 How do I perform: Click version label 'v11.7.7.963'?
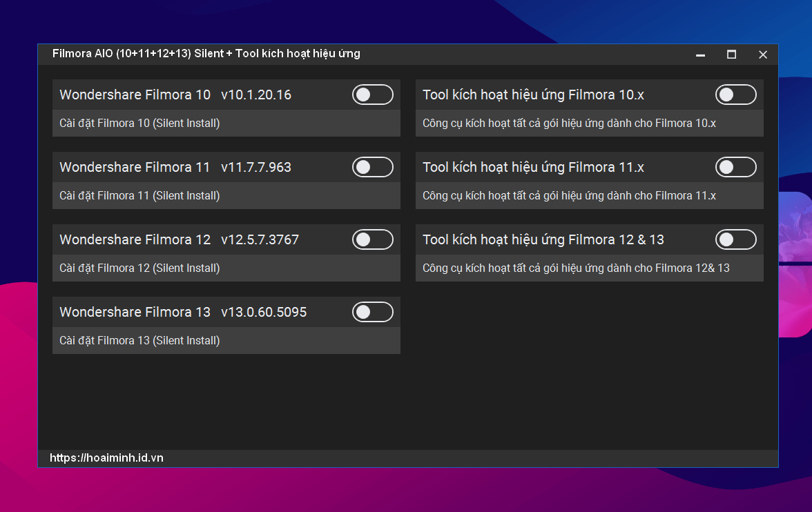[255, 167]
